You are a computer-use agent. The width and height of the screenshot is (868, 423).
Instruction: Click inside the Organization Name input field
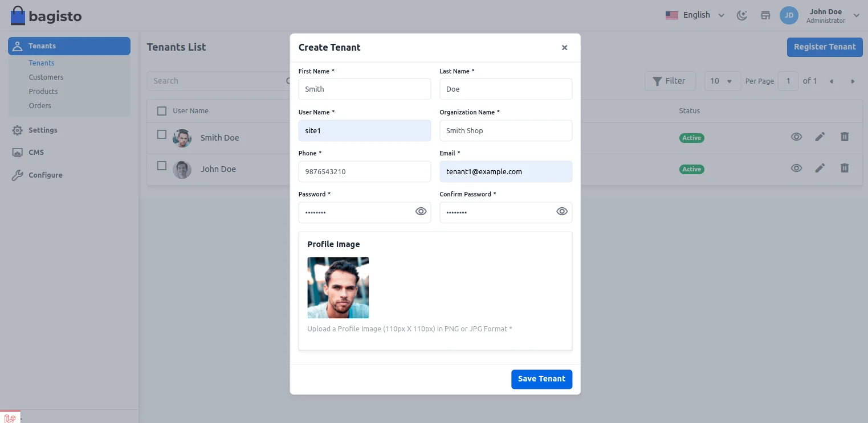pos(506,130)
